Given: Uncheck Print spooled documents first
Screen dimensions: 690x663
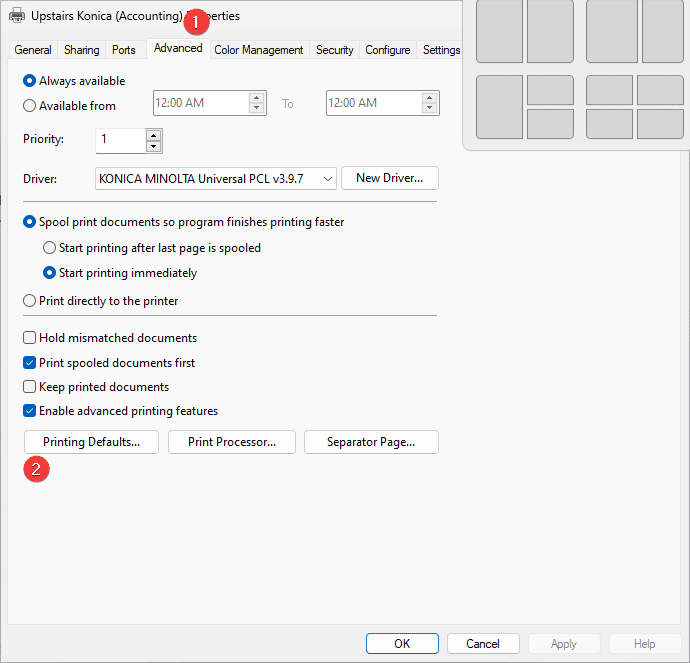Looking at the screenshot, I should [x=30, y=363].
